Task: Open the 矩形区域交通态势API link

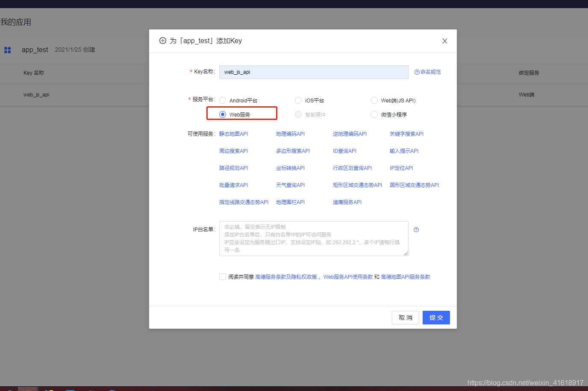Action: (357, 185)
